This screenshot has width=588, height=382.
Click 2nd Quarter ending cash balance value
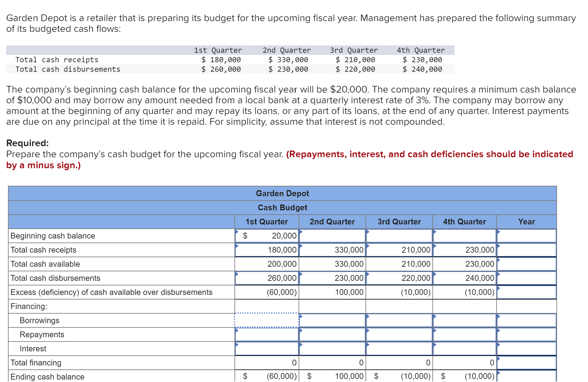(x=349, y=376)
